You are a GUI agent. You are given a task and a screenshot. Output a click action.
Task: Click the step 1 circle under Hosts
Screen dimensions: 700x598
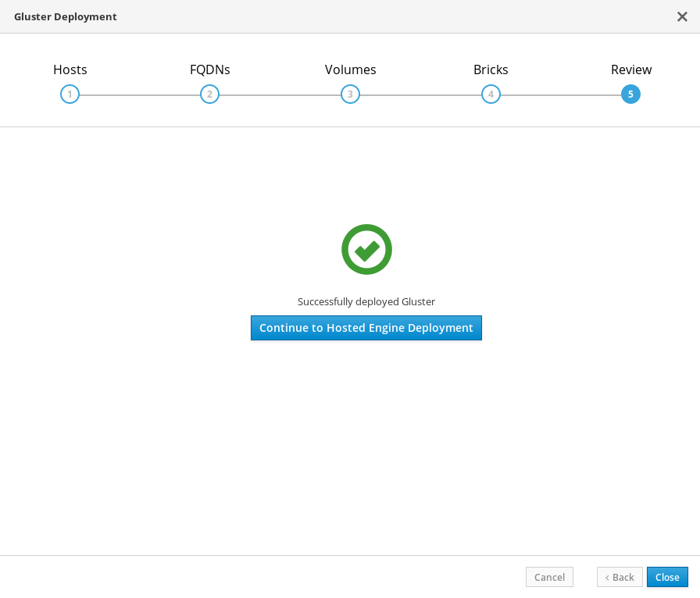coord(70,94)
